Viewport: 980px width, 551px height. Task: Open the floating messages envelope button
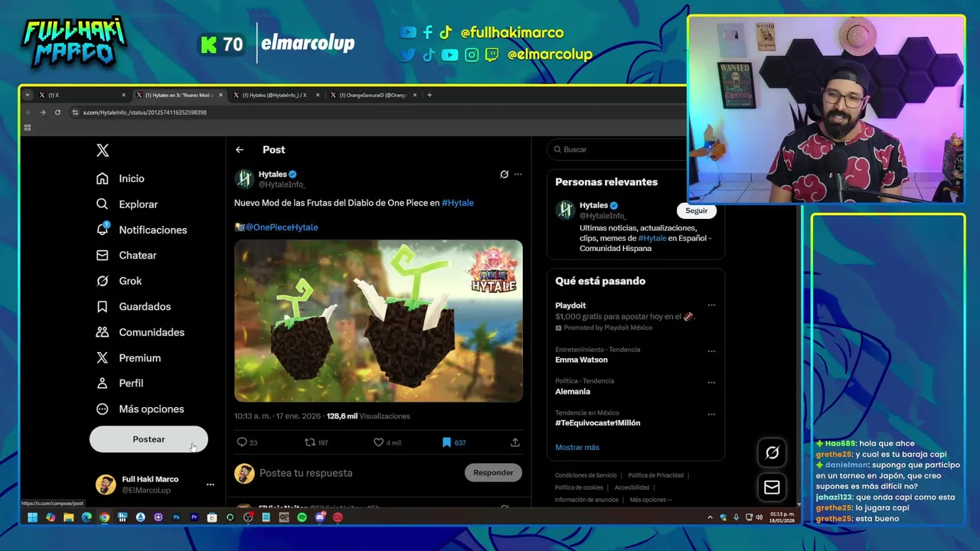773,487
